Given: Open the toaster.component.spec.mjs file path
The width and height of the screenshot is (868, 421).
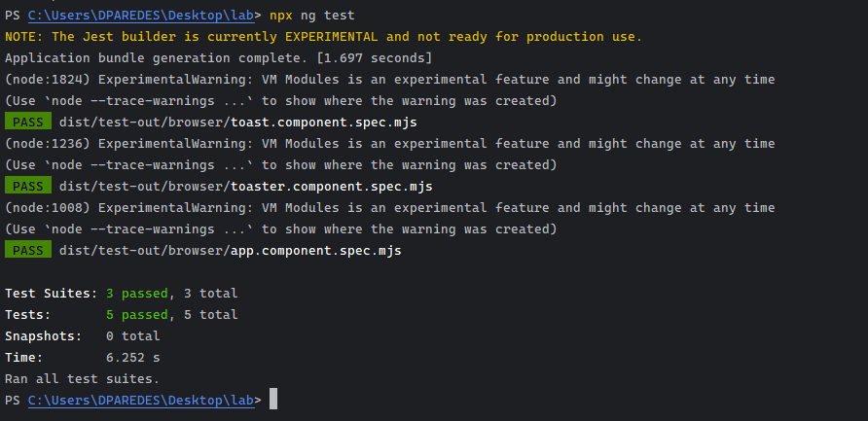Looking at the screenshot, I should point(245,186).
